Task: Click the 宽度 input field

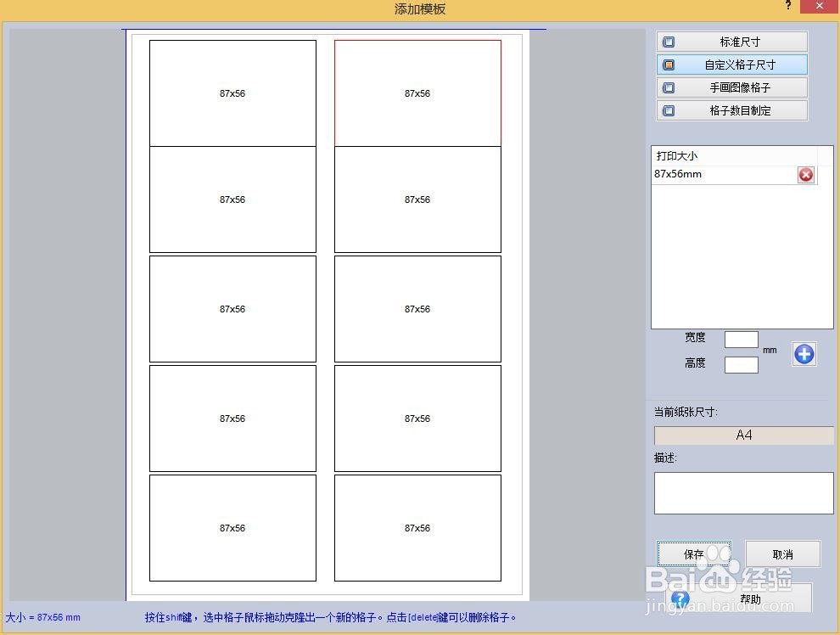Action: click(741, 339)
